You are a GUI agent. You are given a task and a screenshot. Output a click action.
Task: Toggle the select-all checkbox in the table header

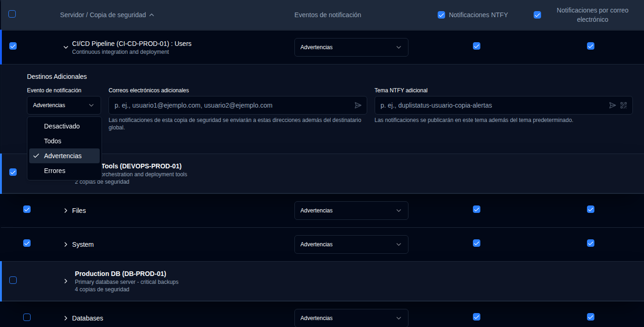click(x=12, y=14)
